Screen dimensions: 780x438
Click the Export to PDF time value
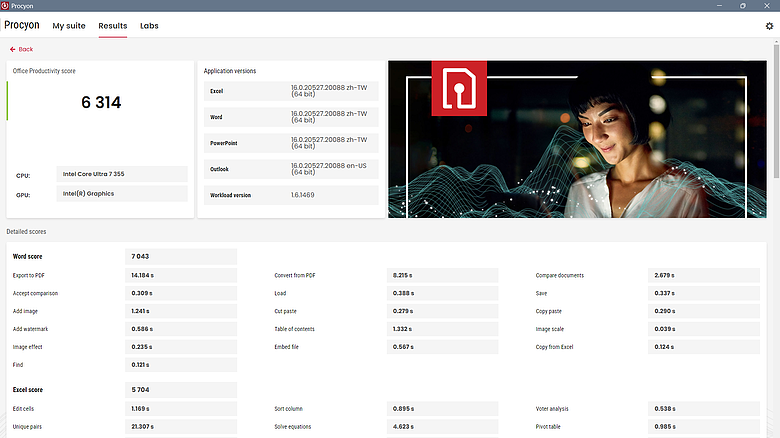(181, 275)
